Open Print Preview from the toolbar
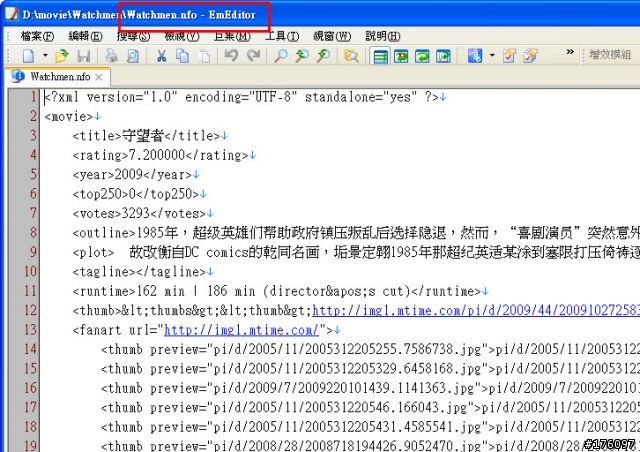The image size is (640, 452). [133, 56]
